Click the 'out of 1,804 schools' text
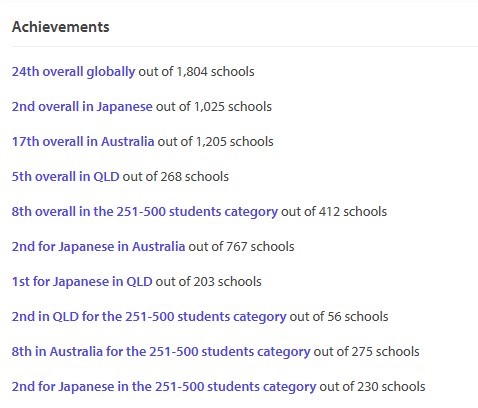The image size is (478, 408). (196, 72)
